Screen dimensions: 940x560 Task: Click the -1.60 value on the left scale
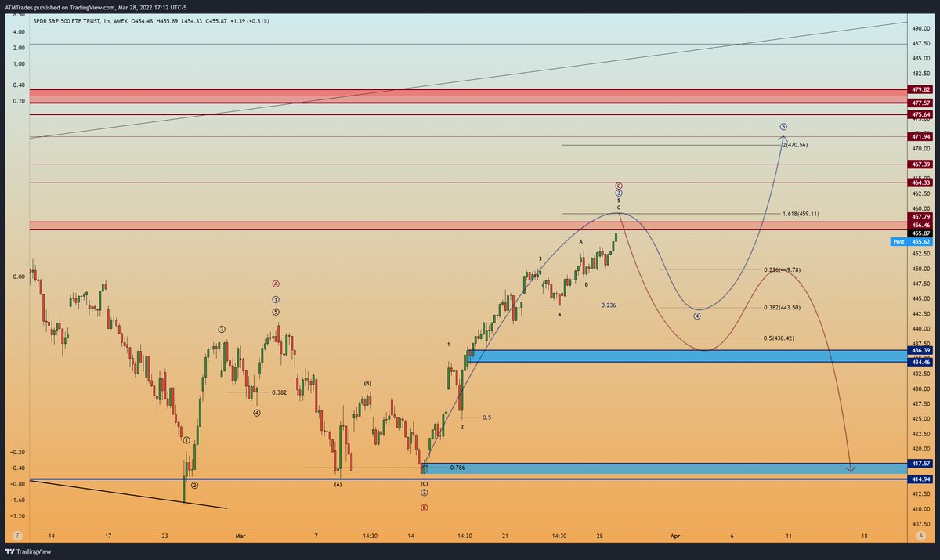tap(16, 500)
